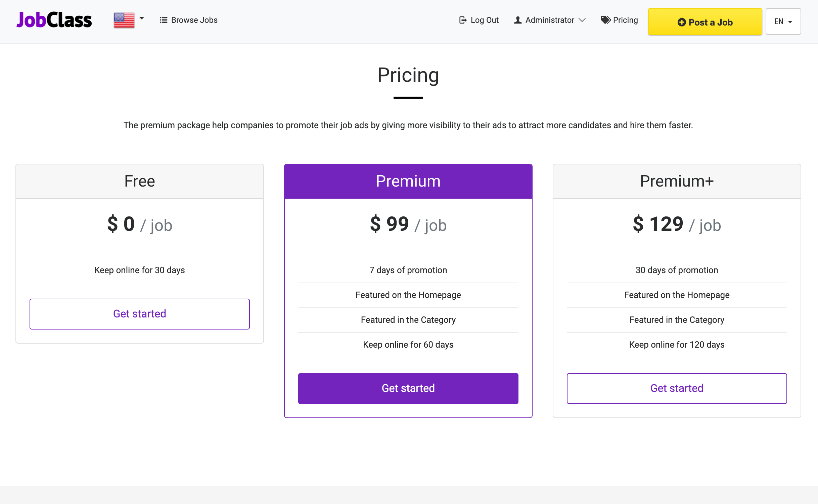
Task: Select the Log Out link
Action: [485, 20]
